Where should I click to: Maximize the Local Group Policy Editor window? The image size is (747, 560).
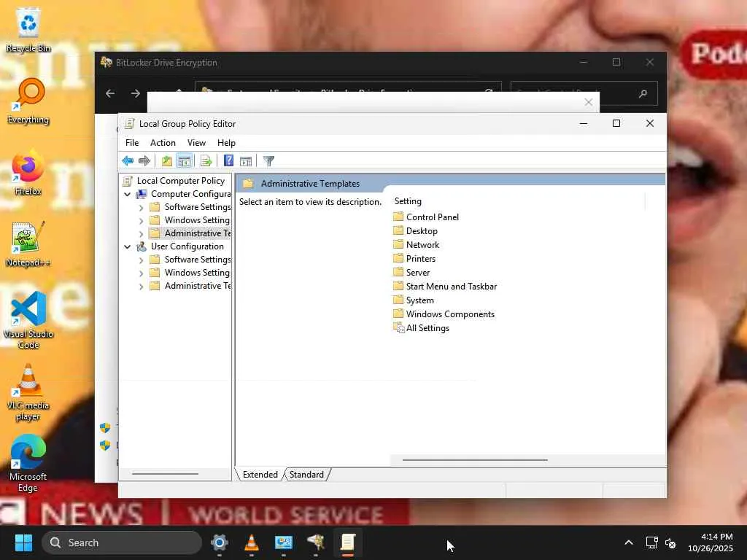[x=616, y=123]
